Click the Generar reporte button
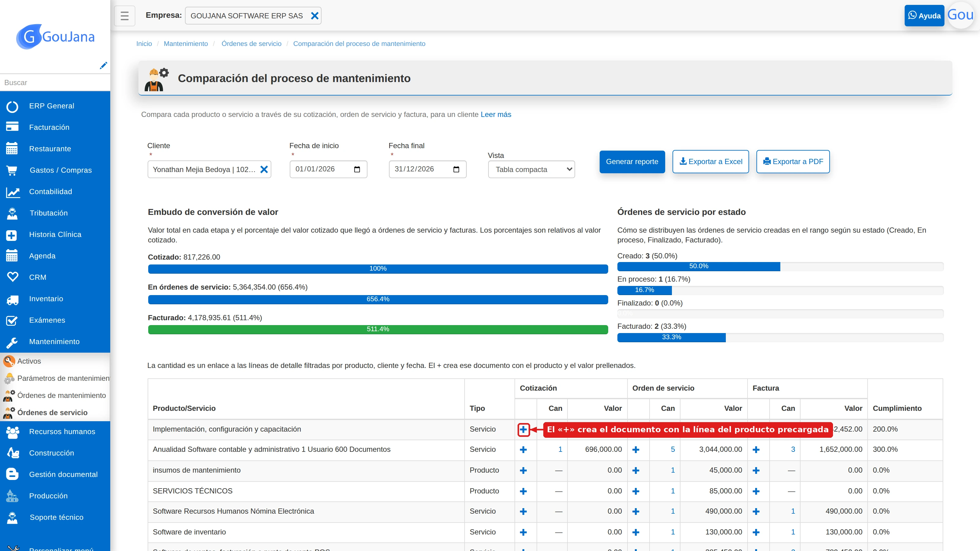Viewport: 980px width, 551px height. pyautogui.click(x=632, y=162)
